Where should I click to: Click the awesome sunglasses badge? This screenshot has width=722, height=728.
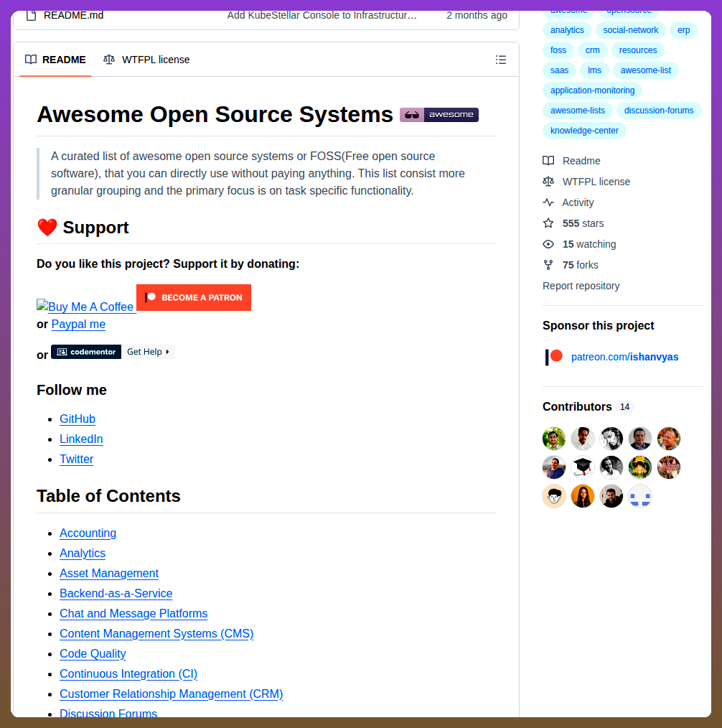[439, 115]
